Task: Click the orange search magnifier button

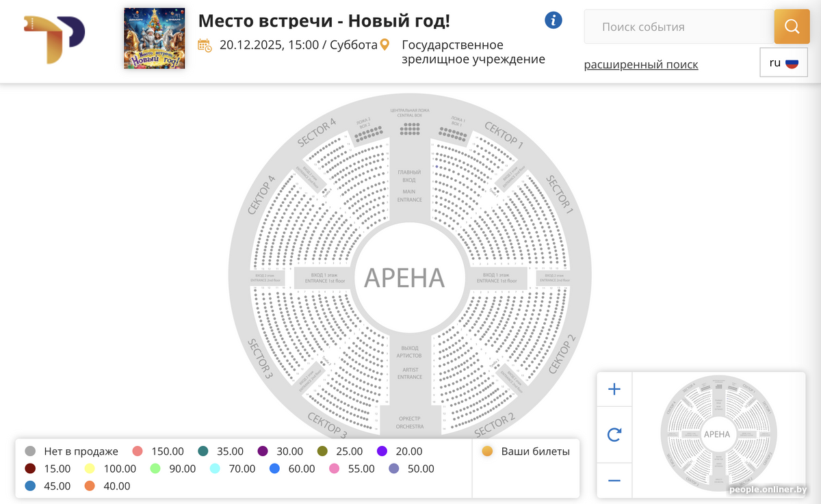Action: [792, 27]
